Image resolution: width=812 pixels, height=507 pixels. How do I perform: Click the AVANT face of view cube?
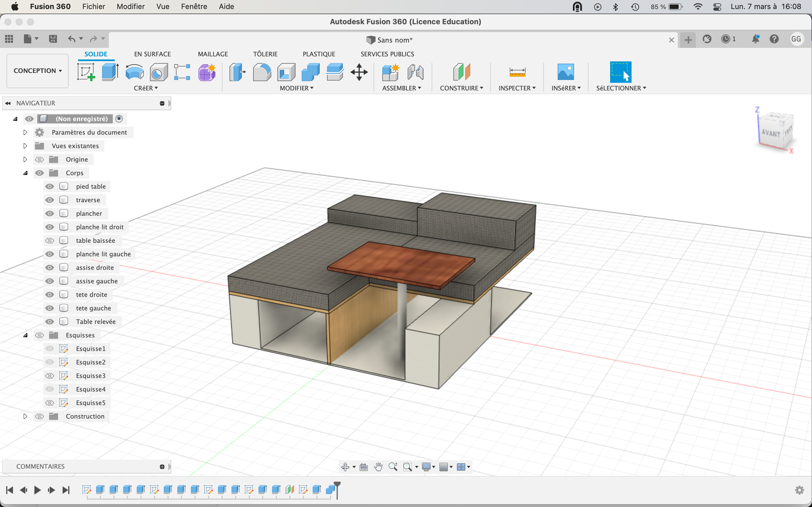pyautogui.click(x=771, y=133)
